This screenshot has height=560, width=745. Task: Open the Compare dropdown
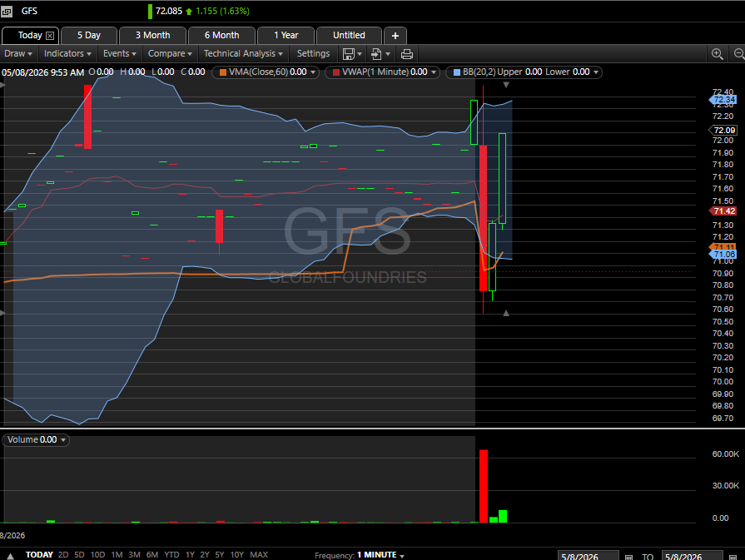(x=170, y=54)
